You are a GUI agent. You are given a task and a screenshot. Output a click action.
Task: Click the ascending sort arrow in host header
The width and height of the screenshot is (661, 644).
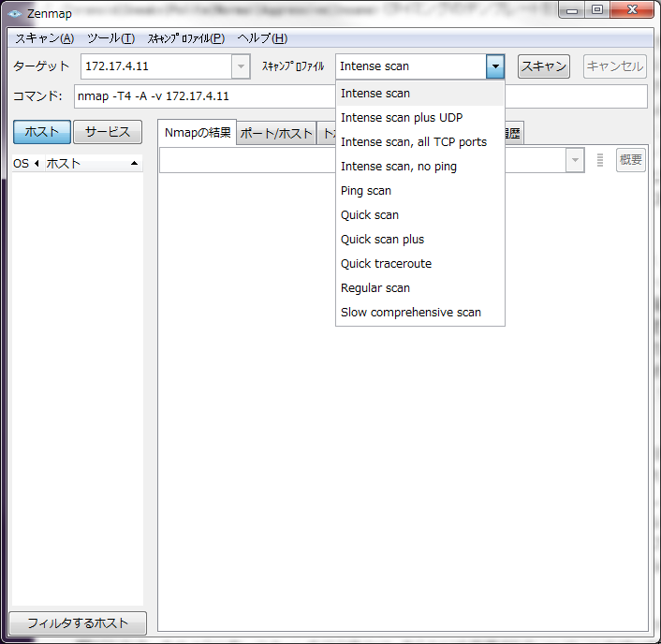point(134,164)
